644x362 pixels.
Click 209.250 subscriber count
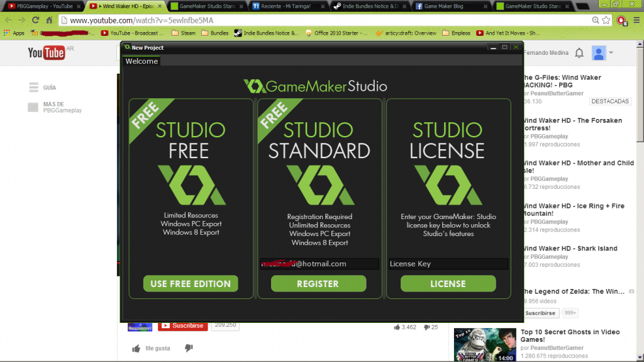pyautogui.click(x=225, y=325)
